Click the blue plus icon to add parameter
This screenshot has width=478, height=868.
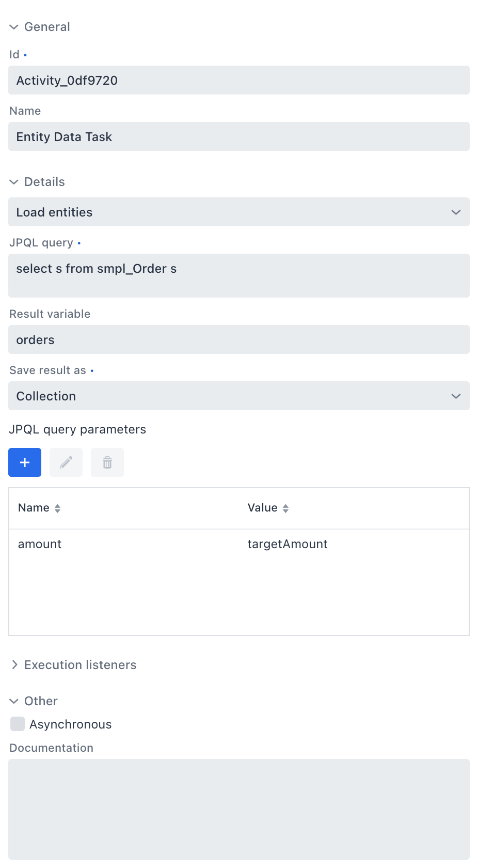point(24,462)
